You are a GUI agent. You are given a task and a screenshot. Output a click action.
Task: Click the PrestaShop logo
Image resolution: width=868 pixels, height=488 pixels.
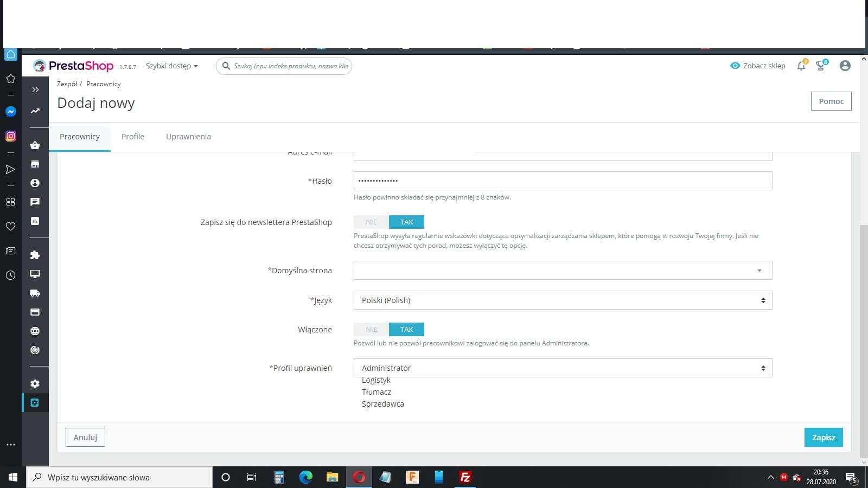tap(73, 66)
